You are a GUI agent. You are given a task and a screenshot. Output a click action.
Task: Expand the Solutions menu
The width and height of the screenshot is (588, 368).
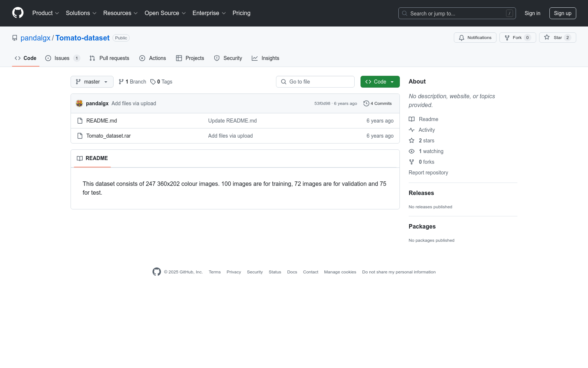(x=81, y=13)
